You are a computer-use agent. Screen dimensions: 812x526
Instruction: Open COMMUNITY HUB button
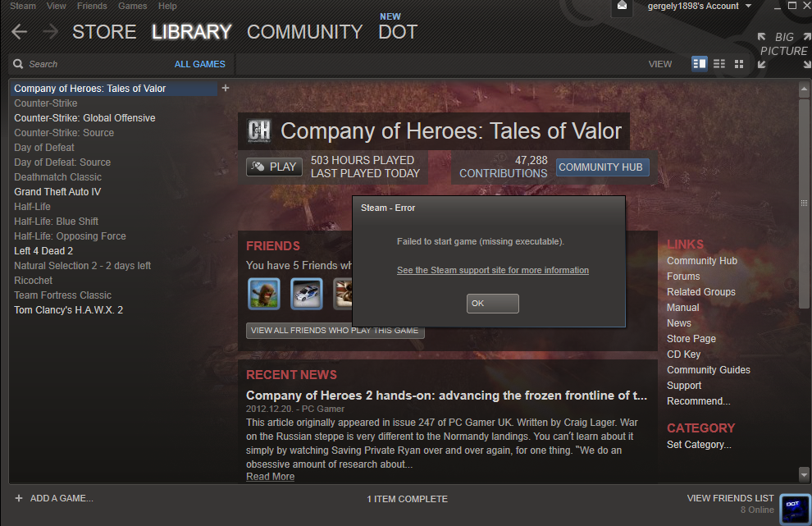(602, 167)
